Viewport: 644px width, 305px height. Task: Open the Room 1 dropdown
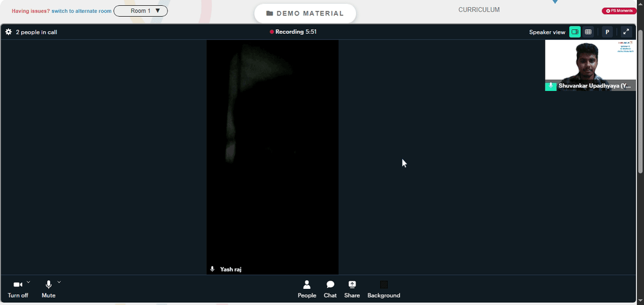(x=140, y=11)
